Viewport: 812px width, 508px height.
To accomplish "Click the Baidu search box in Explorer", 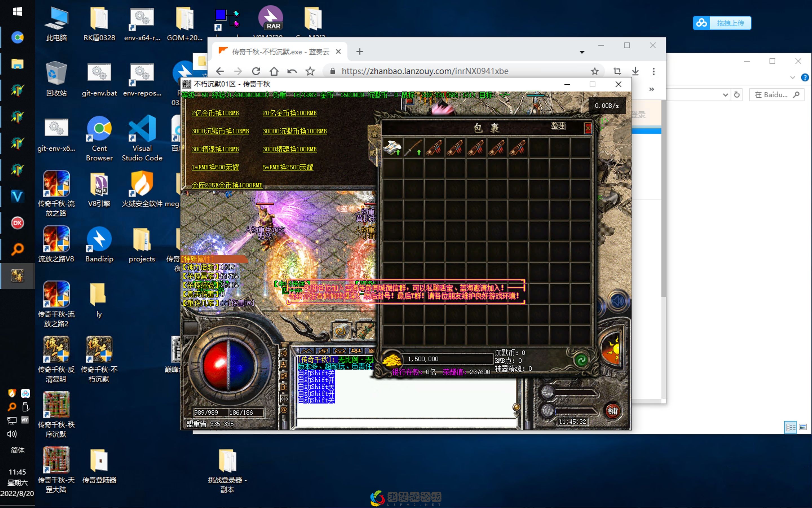I will tap(776, 95).
